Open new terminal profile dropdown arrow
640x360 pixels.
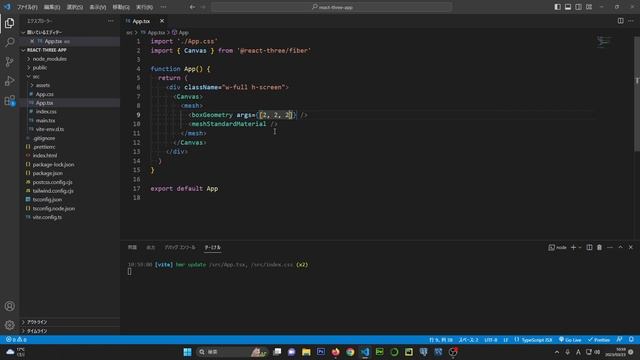(580, 247)
